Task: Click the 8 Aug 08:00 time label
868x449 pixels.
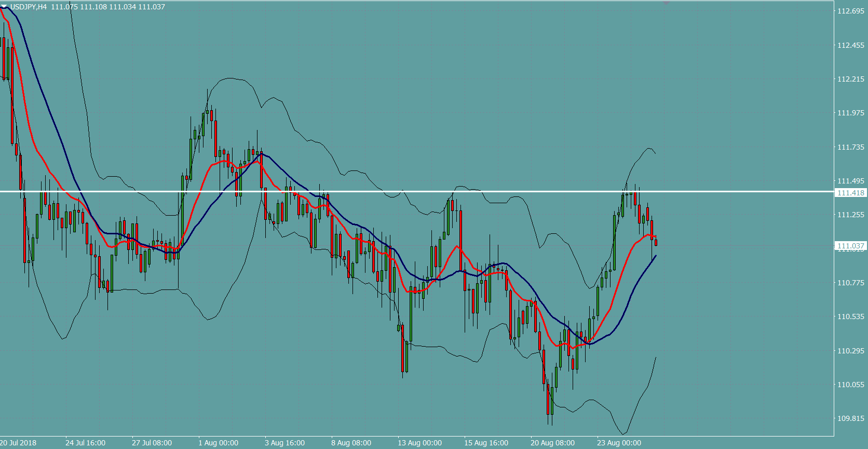Action: pyautogui.click(x=351, y=443)
